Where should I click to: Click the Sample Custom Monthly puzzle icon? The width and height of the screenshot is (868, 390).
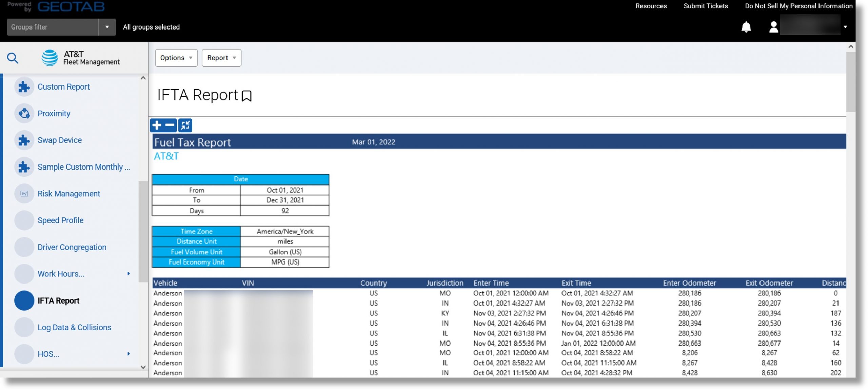click(24, 167)
